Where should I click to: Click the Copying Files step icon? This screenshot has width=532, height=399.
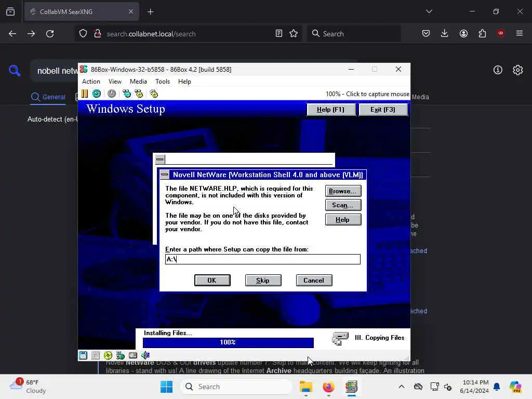(340, 338)
